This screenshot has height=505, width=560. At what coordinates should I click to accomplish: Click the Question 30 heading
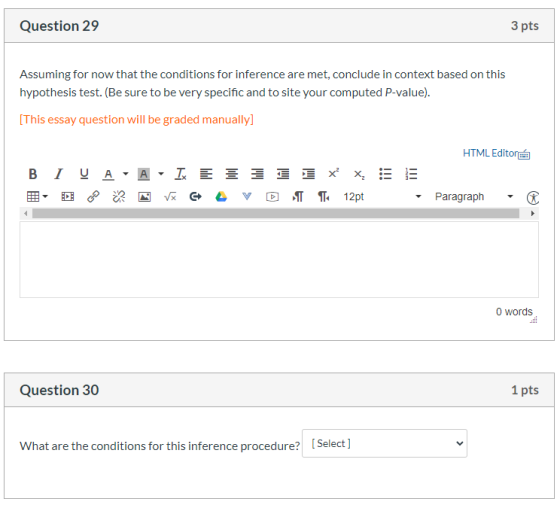tap(59, 390)
